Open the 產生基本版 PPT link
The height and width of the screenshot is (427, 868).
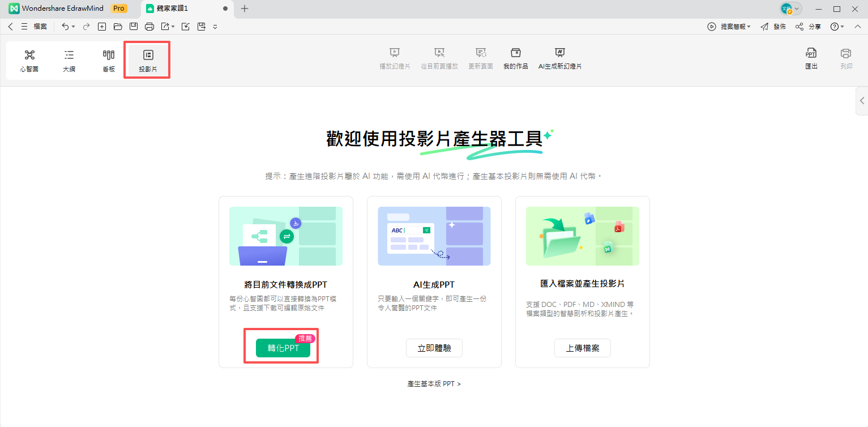click(x=434, y=383)
